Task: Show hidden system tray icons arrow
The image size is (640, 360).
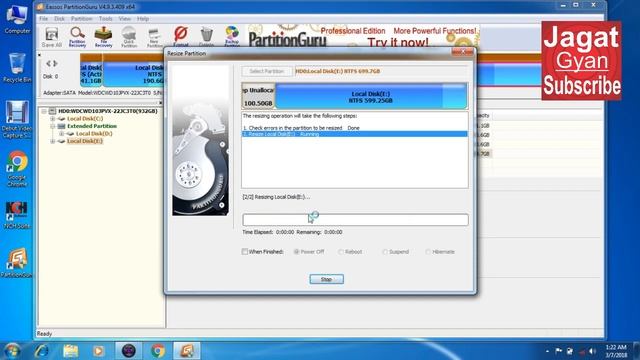Action: pyautogui.click(x=547, y=351)
